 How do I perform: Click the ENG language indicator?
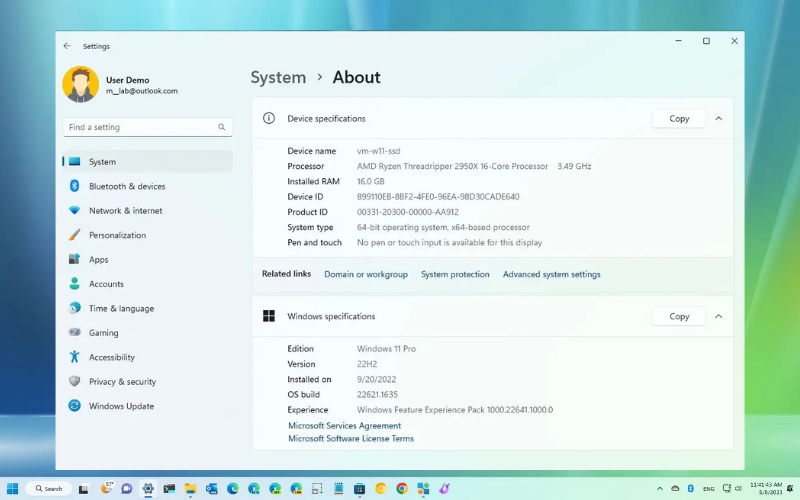[x=708, y=489]
